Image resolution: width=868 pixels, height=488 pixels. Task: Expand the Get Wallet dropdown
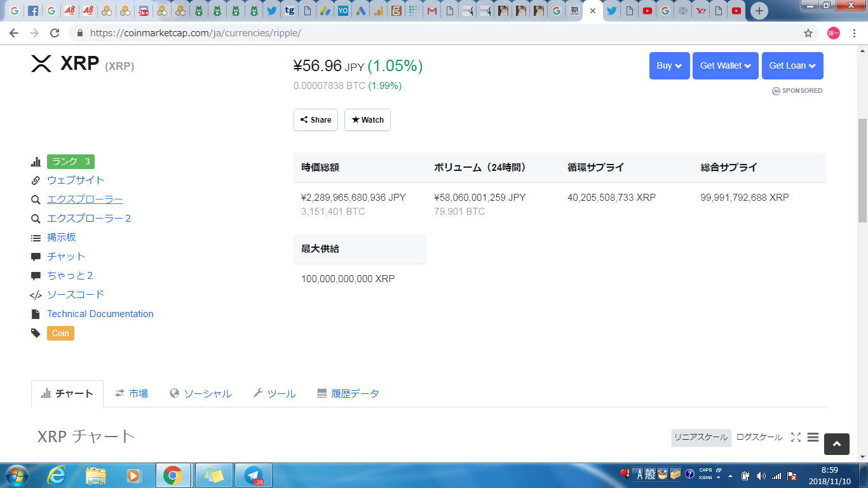pos(725,65)
